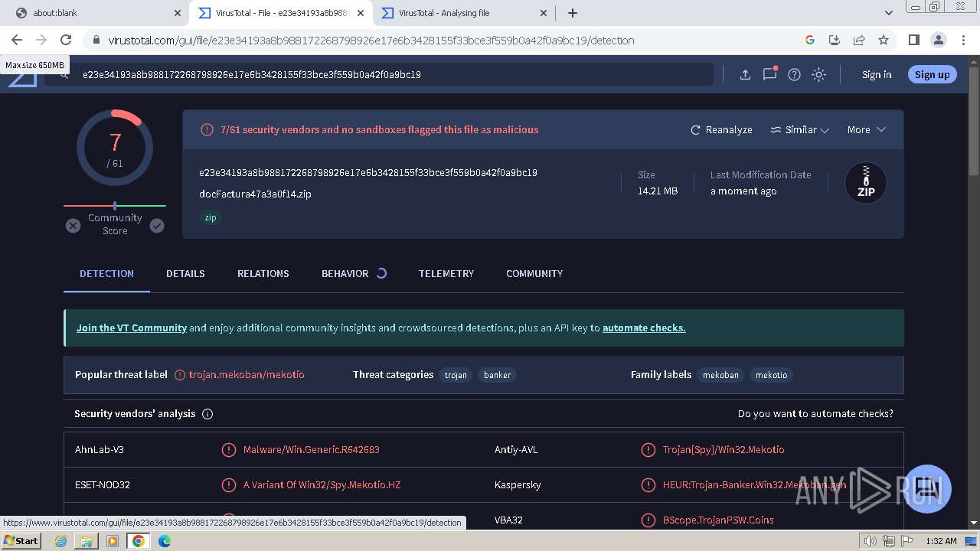Click the VirusTotal upload file icon
The image size is (980, 551).
[745, 74]
